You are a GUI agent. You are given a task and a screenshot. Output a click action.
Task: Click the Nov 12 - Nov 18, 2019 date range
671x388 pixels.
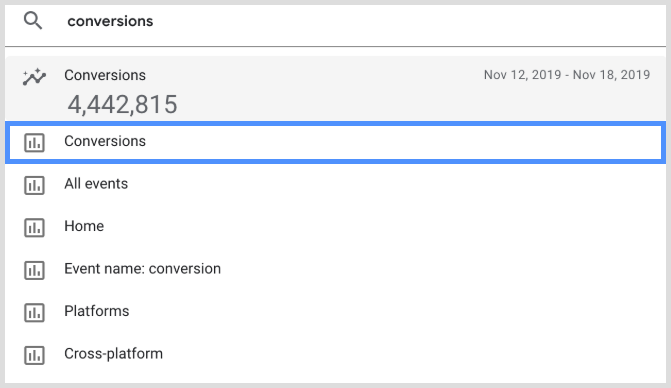point(567,75)
